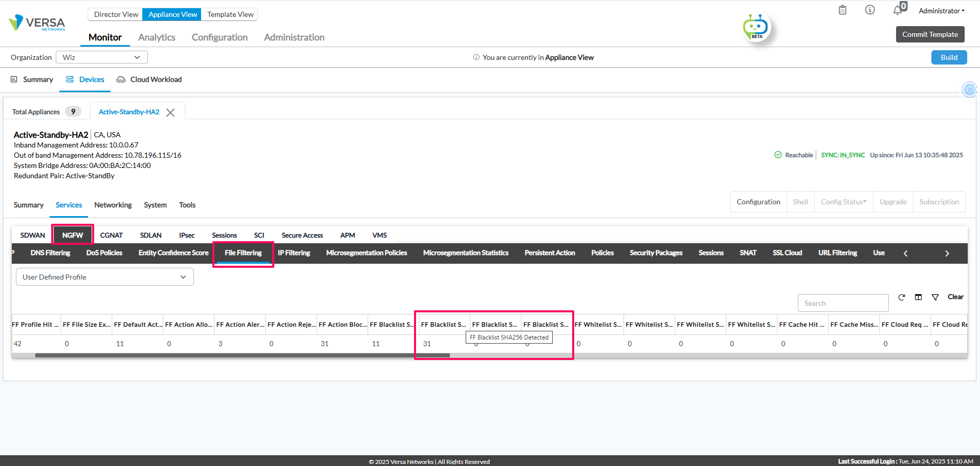Open the User Defined Profile dropdown
The width and height of the screenshot is (980, 466).
point(105,277)
